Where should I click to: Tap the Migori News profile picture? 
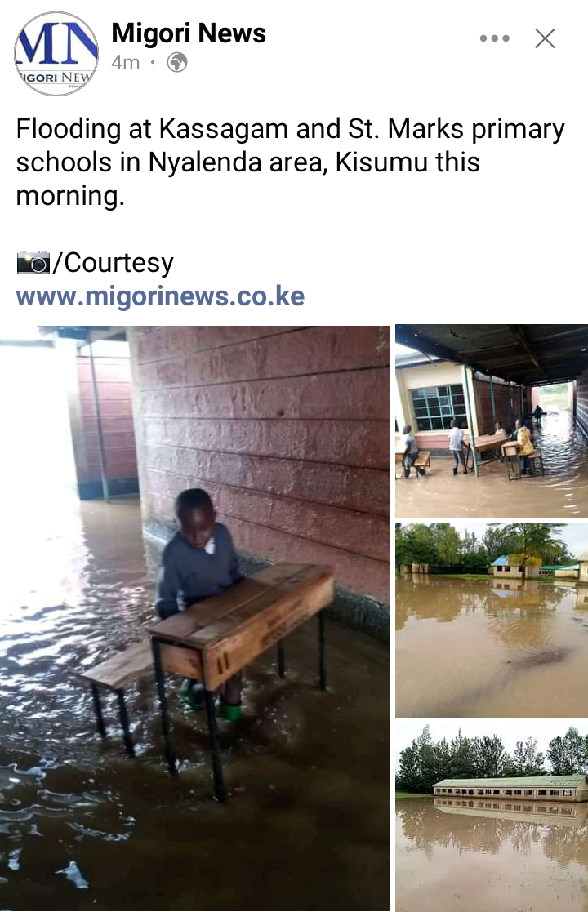(x=56, y=54)
